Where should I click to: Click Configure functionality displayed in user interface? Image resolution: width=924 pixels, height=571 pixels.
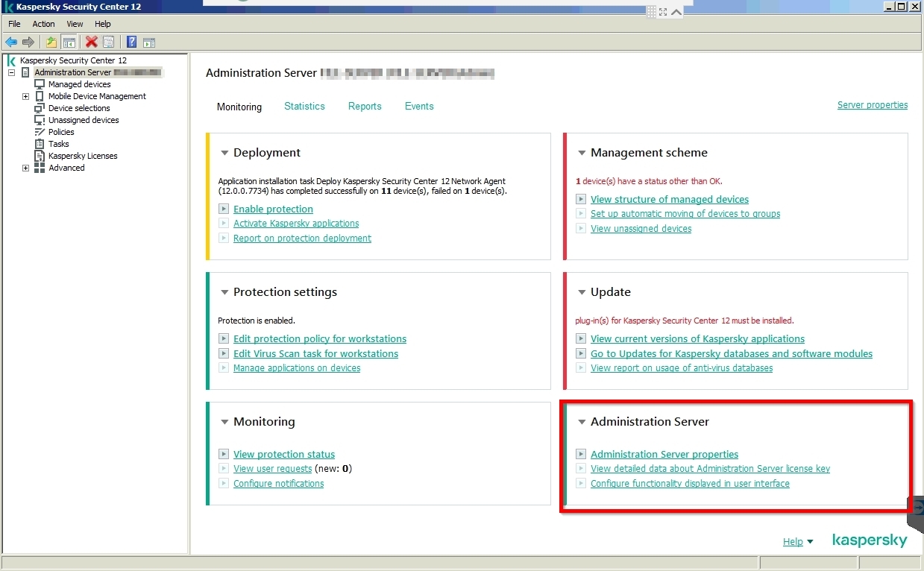(x=690, y=484)
